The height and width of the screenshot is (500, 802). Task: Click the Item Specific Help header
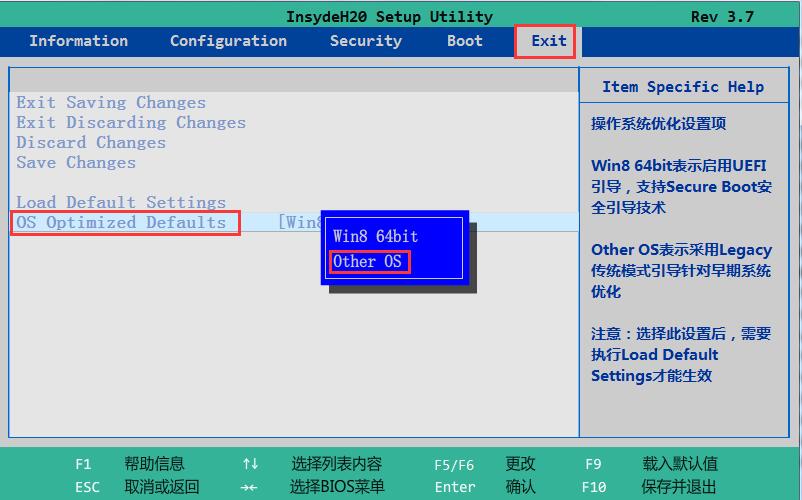coord(682,87)
